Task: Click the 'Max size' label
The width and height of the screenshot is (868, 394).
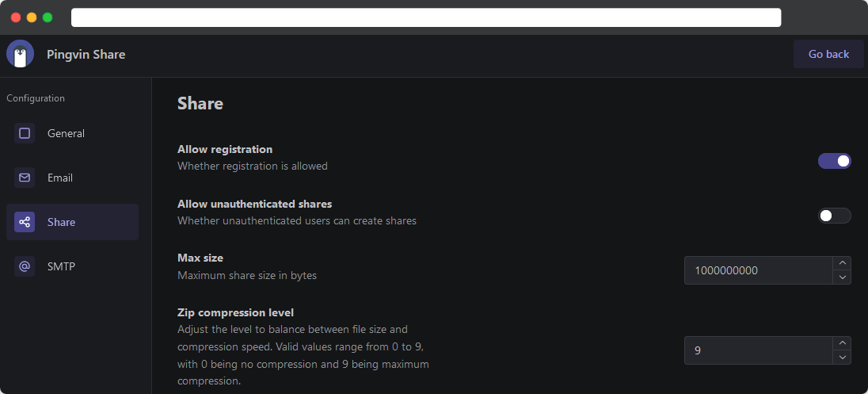Action: click(200, 258)
